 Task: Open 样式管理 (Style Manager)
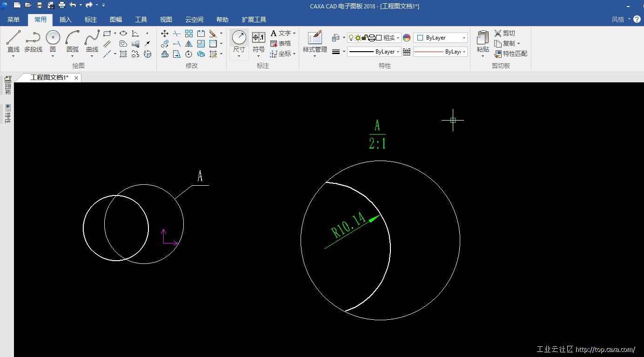pyautogui.click(x=315, y=38)
